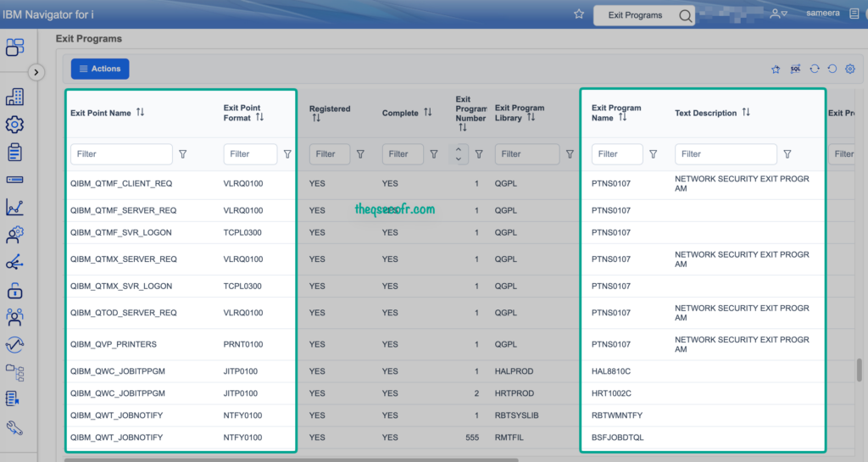Expand the left navigation sidebar
The width and height of the screenshot is (868, 462).
point(36,72)
